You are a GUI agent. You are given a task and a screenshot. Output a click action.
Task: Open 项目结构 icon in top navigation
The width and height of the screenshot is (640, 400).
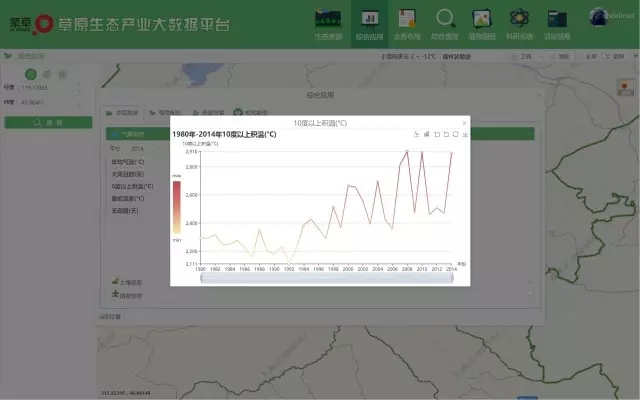[x=557, y=22]
